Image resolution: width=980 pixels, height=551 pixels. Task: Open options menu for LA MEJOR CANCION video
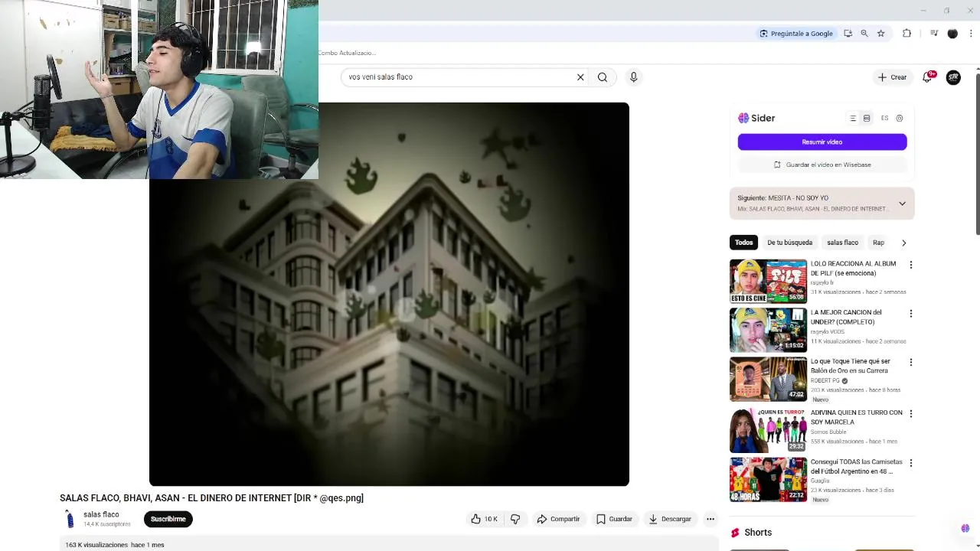pos(910,314)
